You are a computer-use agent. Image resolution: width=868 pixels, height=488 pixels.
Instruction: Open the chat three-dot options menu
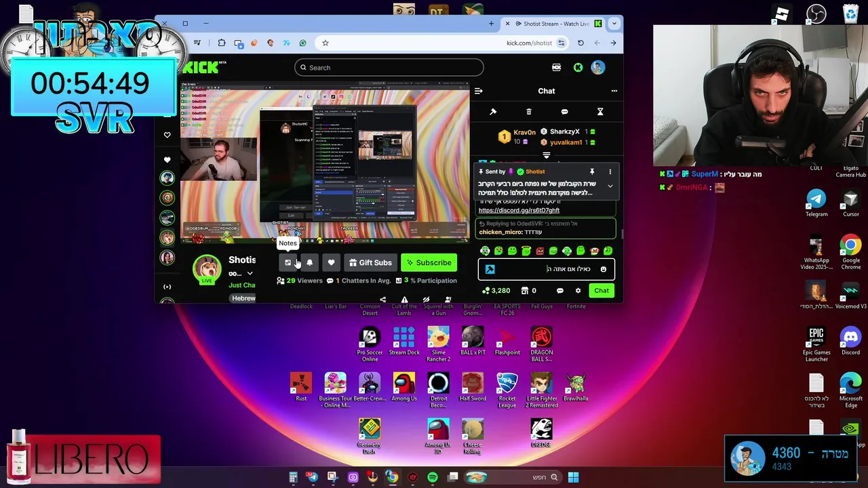[614, 91]
